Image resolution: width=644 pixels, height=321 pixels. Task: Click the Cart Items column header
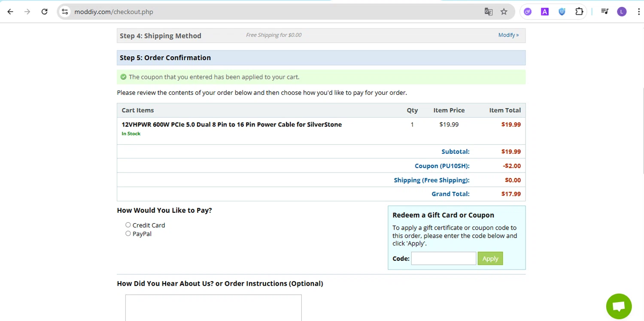138,110
